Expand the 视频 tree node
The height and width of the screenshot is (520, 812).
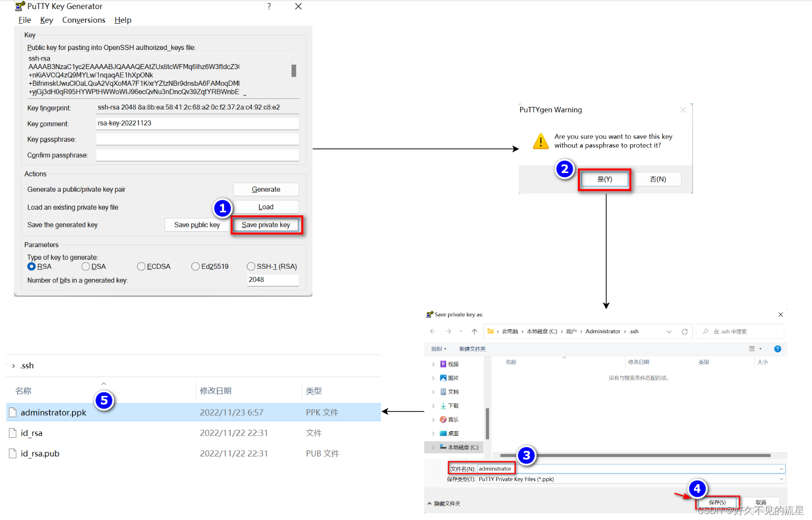pyautogui.click(x=433, y=364)
